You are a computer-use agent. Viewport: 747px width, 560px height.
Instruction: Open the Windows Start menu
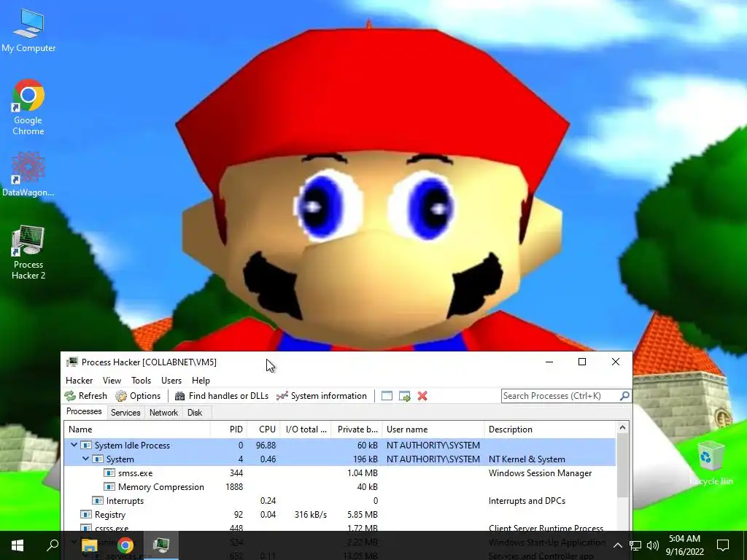18,545
